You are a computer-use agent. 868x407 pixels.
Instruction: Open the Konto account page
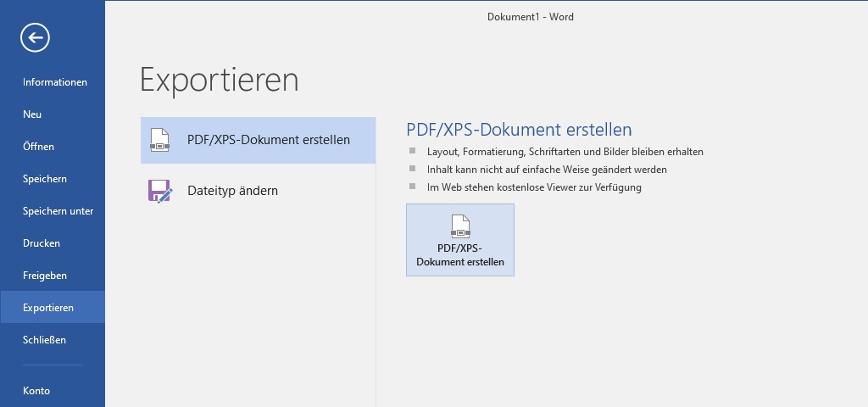click(36, 391)
